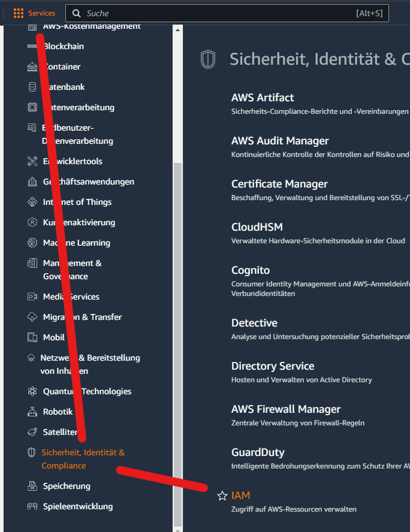
Task: Open AWS Audit Manager service
Action: [x=280, y=140]
